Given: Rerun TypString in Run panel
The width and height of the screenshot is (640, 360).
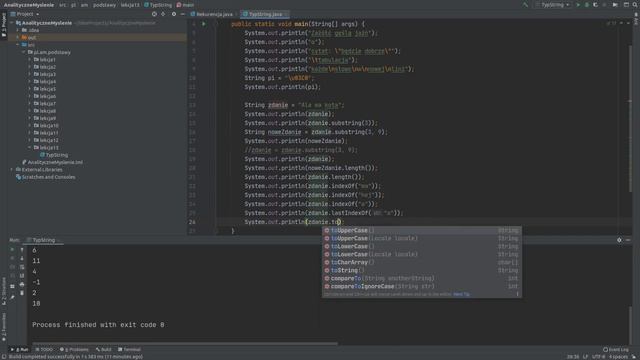Looking at the screenshot, I should 12,249.
